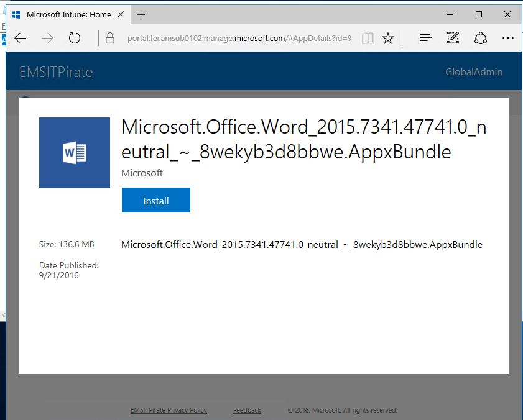Minimize the Edge browser window

450,15
